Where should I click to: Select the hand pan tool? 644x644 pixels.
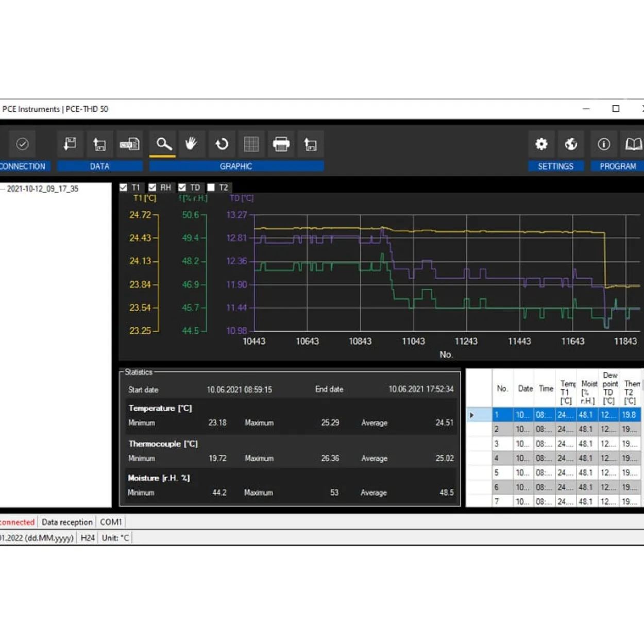click(192, 144)
